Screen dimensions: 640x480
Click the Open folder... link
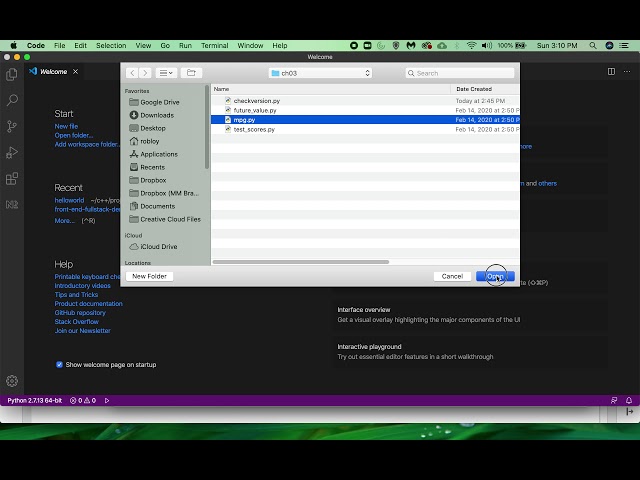tap(74, 135)
